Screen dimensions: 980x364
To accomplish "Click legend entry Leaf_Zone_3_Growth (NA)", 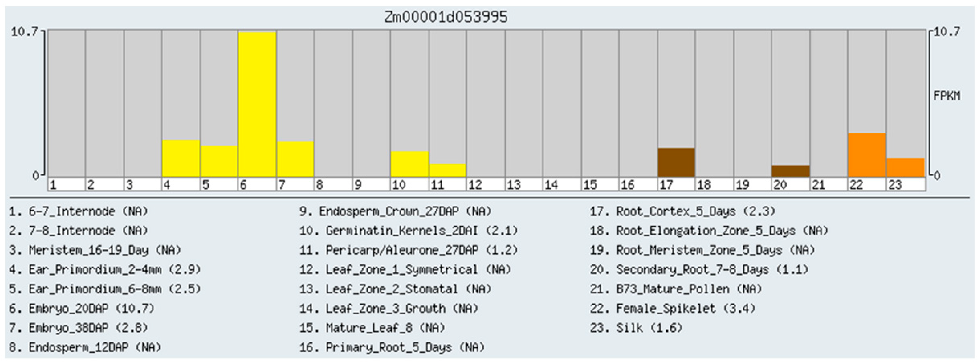I will (x=389, y=308).
